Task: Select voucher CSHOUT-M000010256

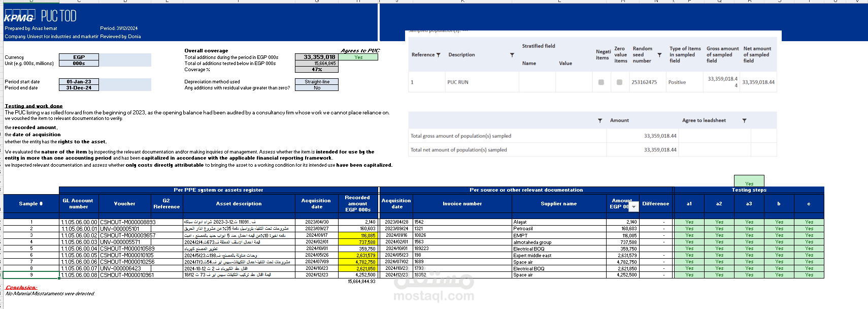Action: pyautogui.click(x=127, y=262)
